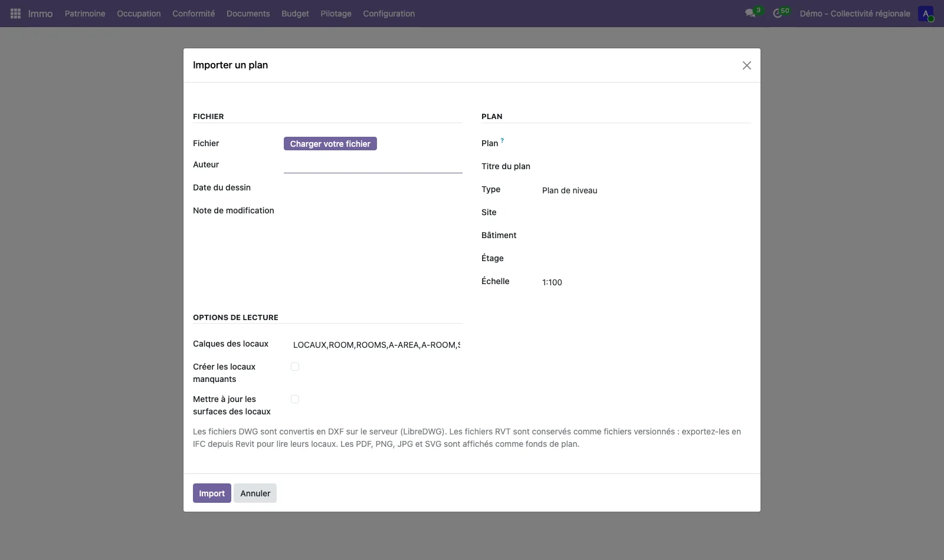Open the activities clock icon
944x560 pixels.
point(778,13)
